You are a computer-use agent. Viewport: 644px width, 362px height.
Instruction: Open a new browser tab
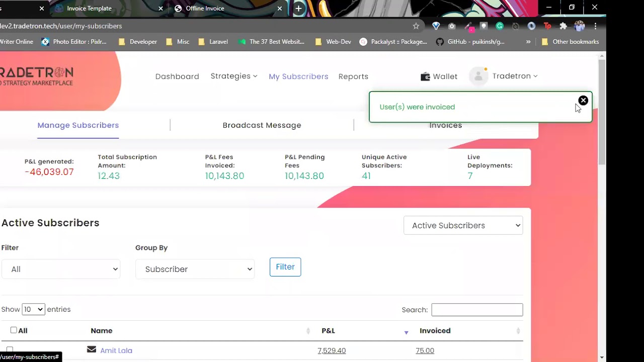(x=298, y=9)
